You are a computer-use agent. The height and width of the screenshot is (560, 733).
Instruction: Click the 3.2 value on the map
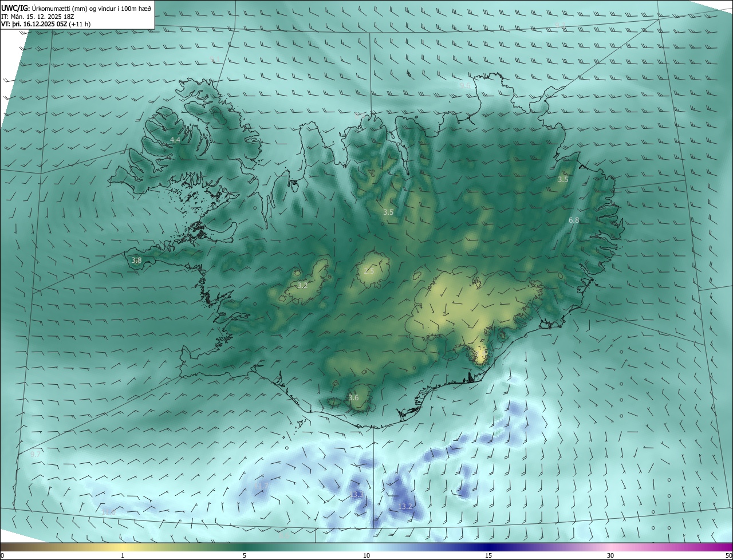(x=302, y=285)
